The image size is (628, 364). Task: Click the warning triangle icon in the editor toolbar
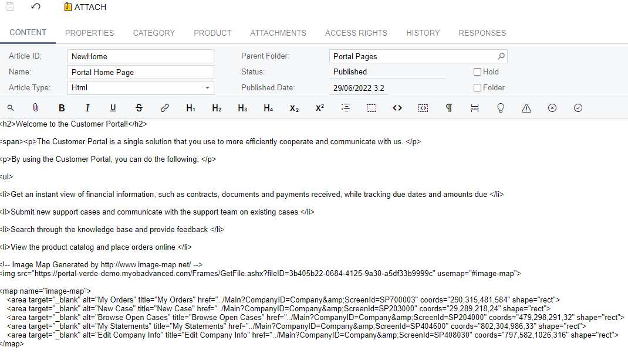pos(526,107)
